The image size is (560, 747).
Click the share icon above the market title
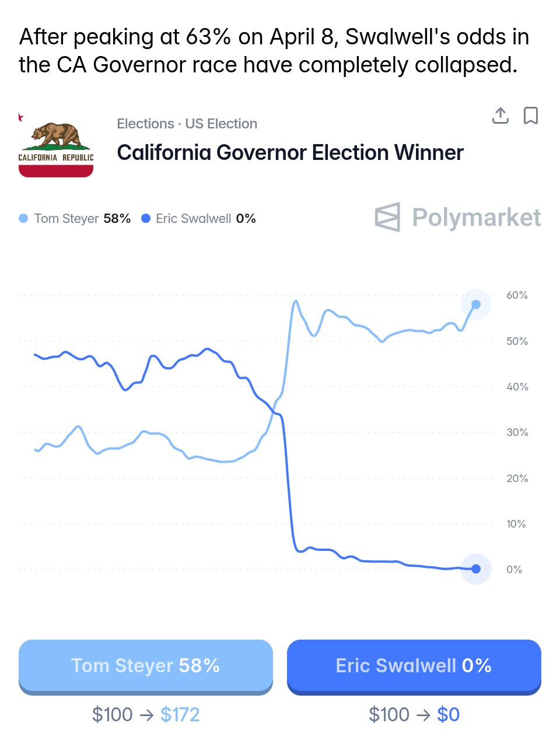coord(500,116)
